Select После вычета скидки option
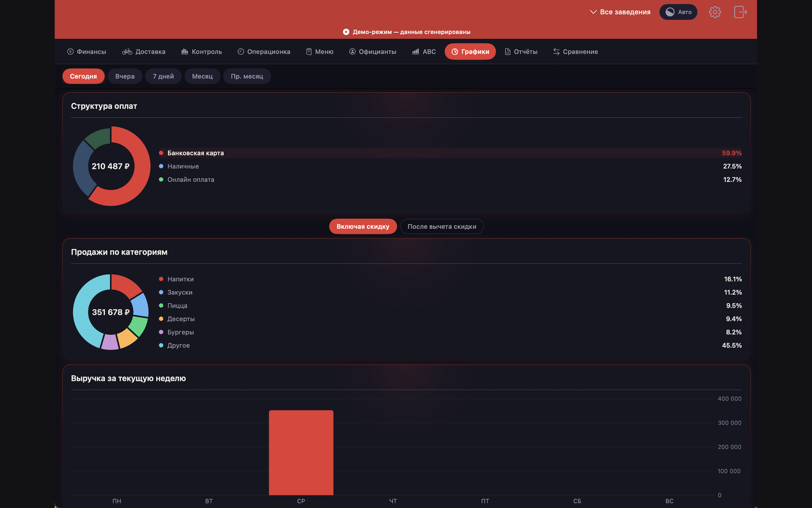Screen dimensions: 812x508 tap(442, 226)
